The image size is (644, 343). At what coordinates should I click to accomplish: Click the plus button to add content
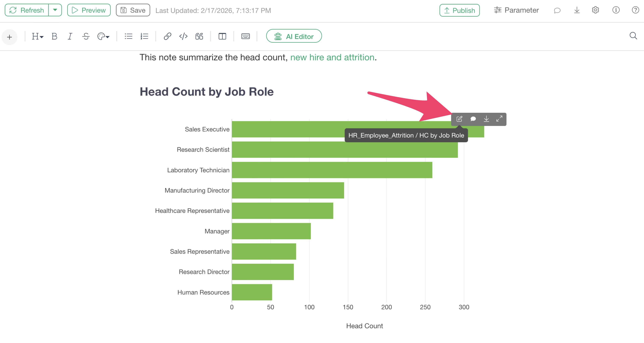pos(10,37)
